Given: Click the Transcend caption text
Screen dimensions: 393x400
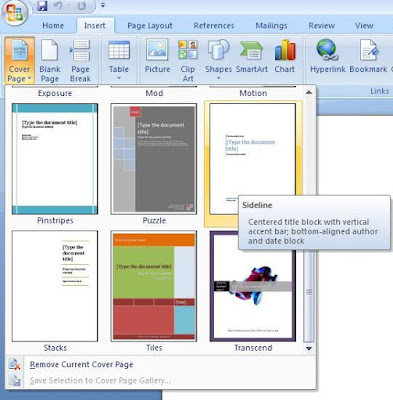Looking at the screenshot, I should [253, 348].
